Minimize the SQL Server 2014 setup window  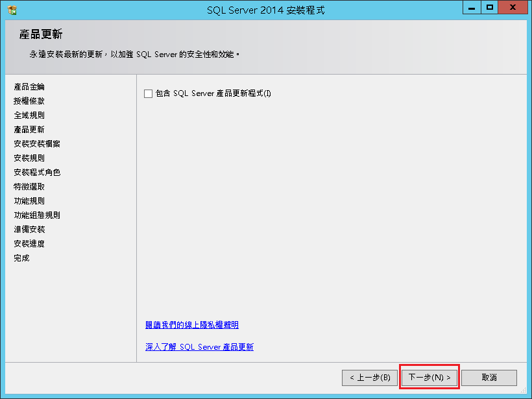(472, 8)
